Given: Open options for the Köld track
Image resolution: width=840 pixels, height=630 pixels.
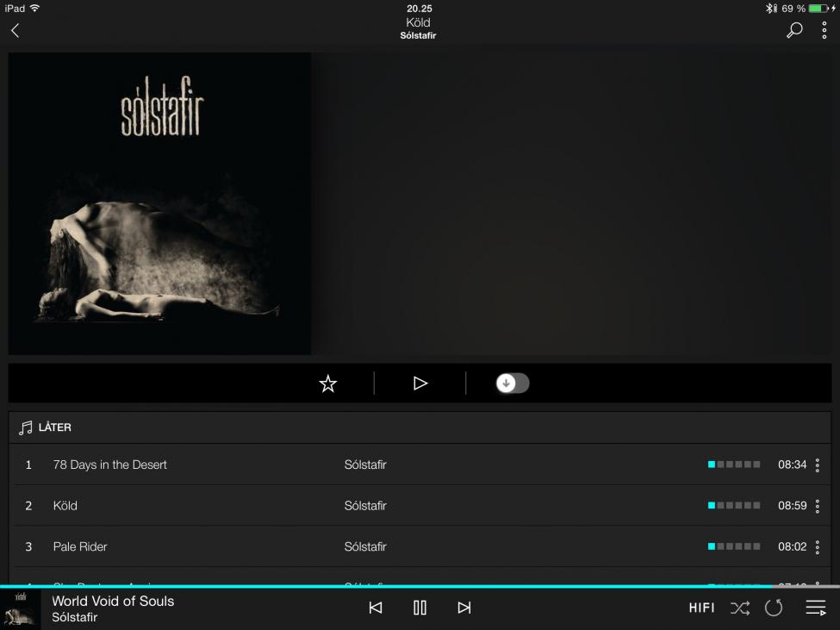Looking at the screenshot, I should coord(818,506).
